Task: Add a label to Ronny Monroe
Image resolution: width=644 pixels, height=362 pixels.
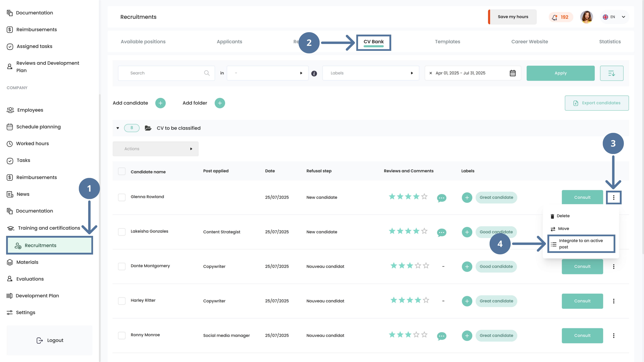Action: click(x=467, y=335)
